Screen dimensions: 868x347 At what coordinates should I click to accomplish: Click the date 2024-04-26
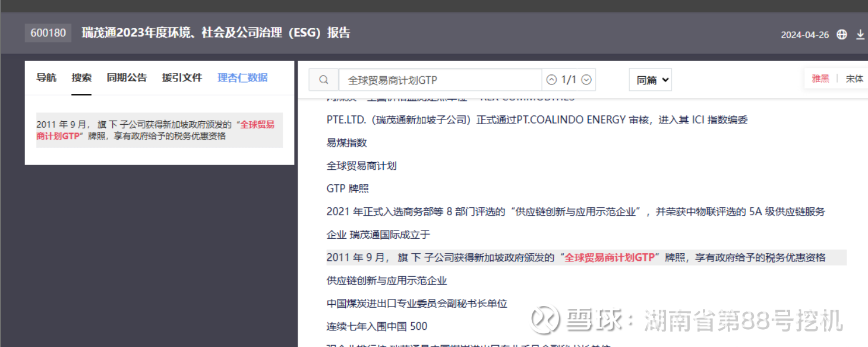click(805, 34)
